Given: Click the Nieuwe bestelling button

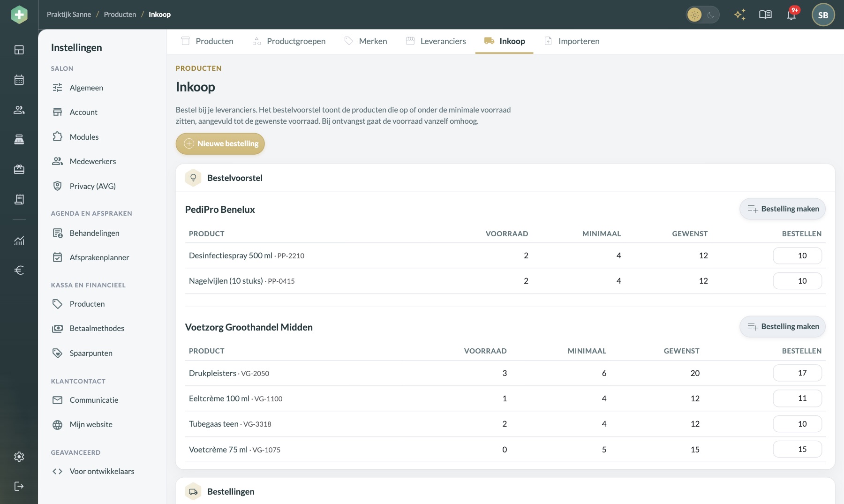Looking at the screenshot, I should coord(220,143).
